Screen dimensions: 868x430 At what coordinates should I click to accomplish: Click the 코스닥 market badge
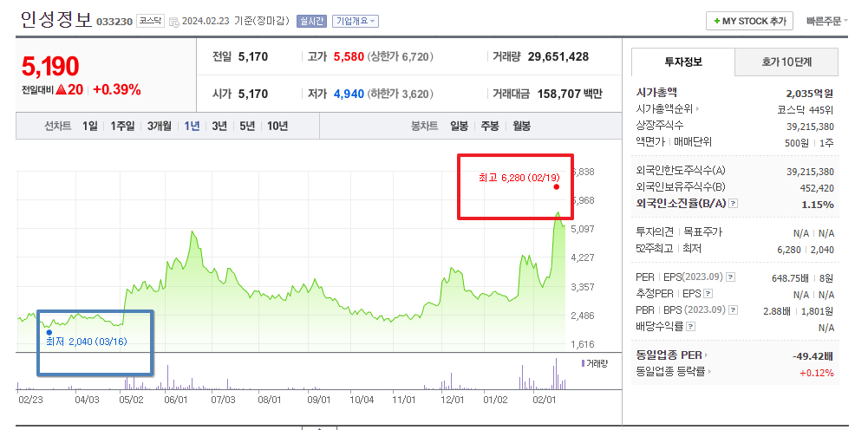tap(150, 21)
